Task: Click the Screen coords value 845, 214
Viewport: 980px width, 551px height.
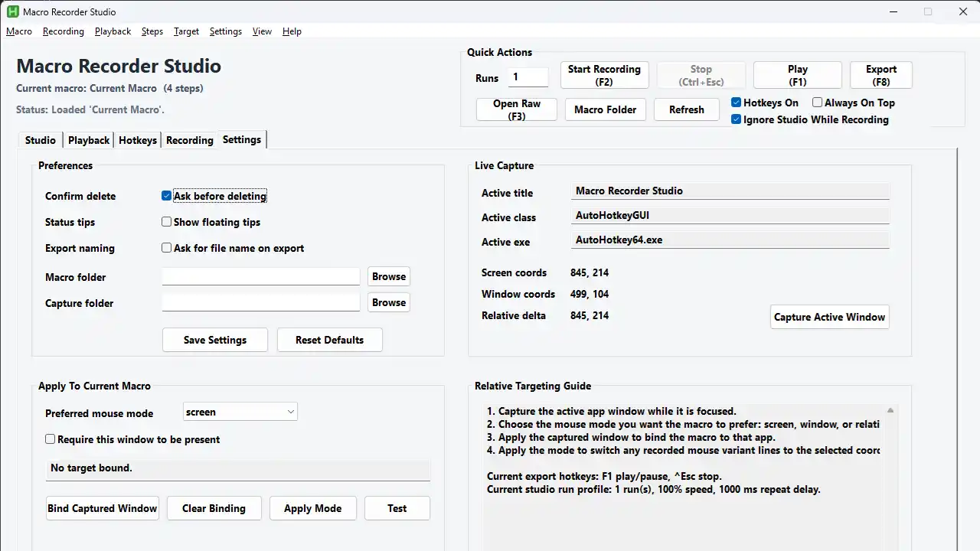Action: click(x=590, y=272)
